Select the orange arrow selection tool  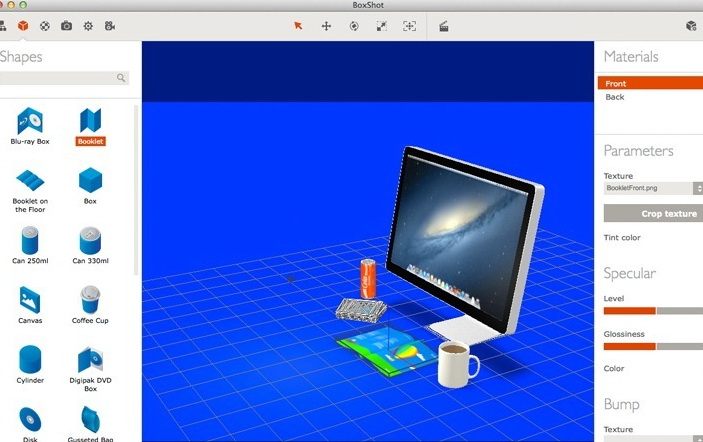[x=298, y=26]
